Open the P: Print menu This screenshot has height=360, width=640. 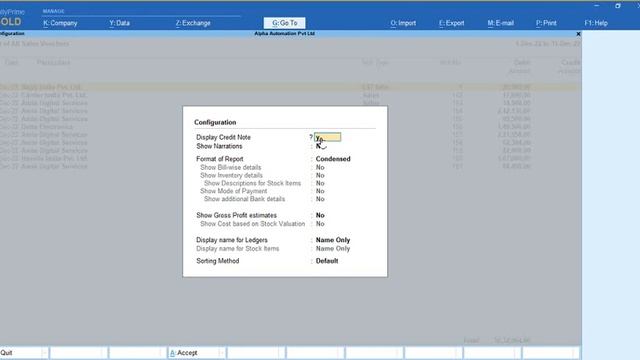click(546, 23)
